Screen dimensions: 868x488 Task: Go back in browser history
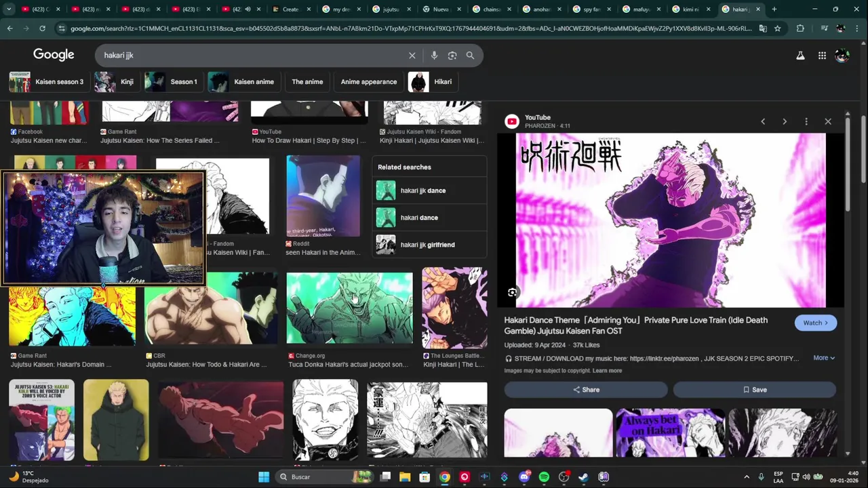[9, 28]
